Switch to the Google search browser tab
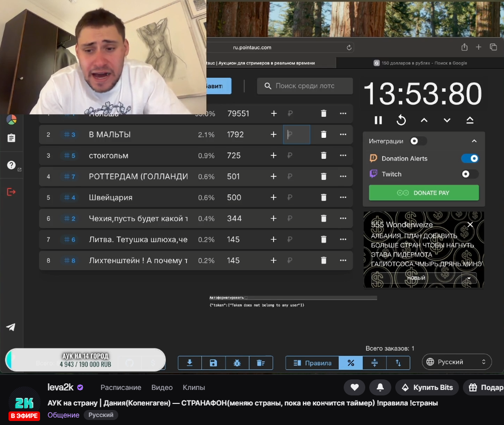 [x=420, y=63]
